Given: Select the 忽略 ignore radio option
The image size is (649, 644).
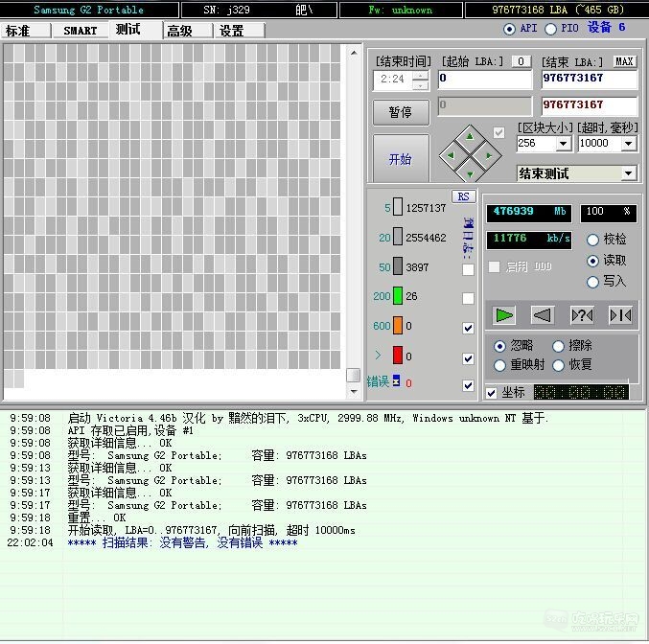Looking at the screenshot, I should pos(499,346).
